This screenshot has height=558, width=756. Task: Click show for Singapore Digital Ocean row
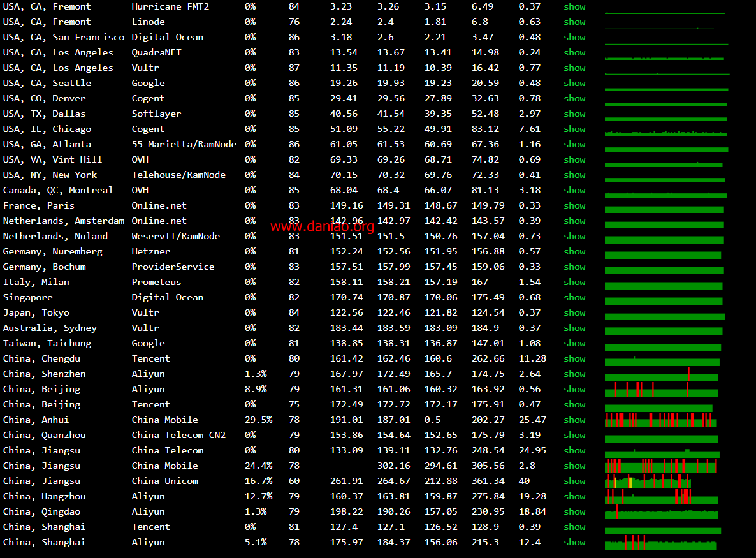[574, 298]
